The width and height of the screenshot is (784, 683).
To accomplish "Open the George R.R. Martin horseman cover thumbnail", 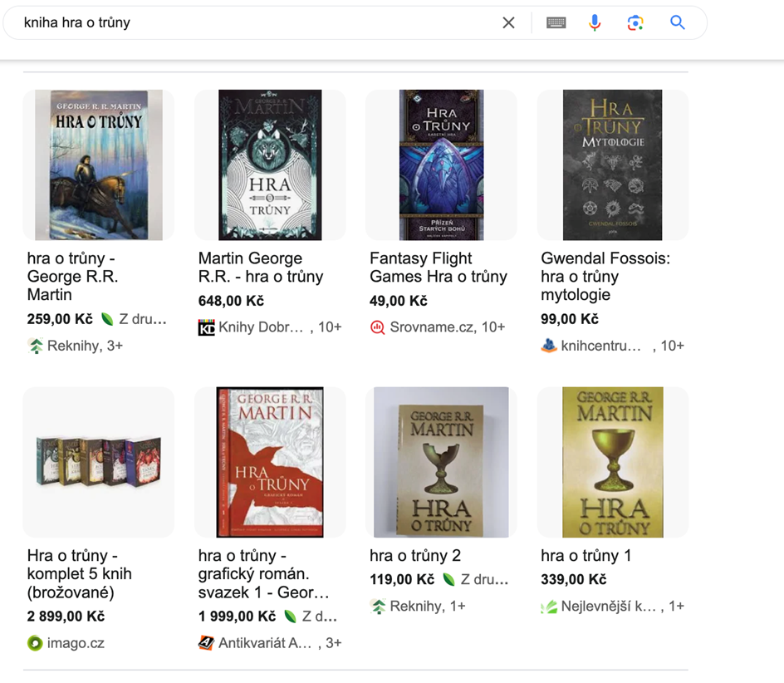I will [x=99, y=165].
